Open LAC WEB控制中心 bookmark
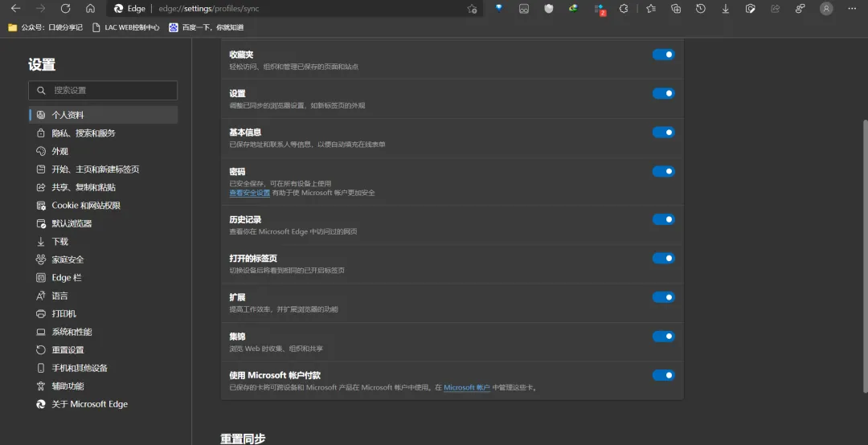Image resolution: width=868 pixels, height=445 pixels. [126, 27]
